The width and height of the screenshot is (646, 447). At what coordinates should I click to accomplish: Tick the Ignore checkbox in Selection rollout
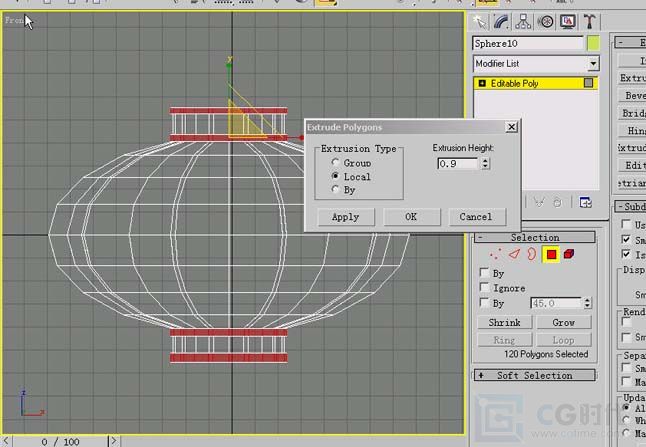point(485,288)
